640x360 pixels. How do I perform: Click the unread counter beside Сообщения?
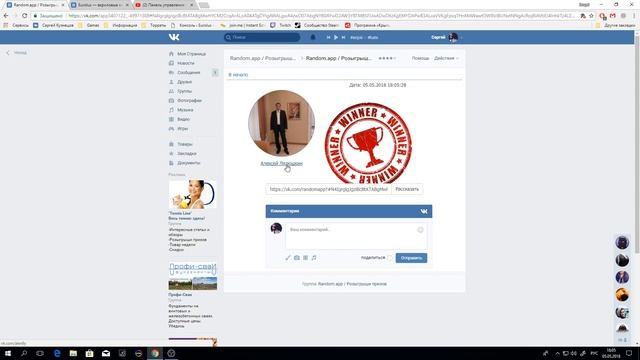(x=215, y=73)
